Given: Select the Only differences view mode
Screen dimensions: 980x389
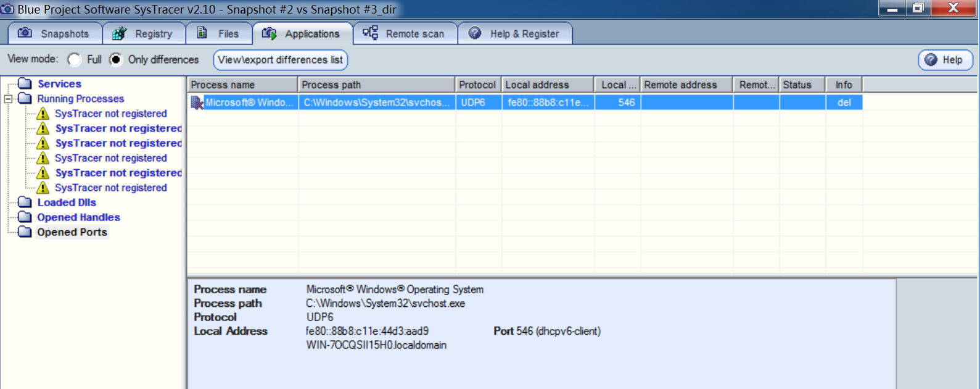Looking at the screenshot, I should click(116, 59).
